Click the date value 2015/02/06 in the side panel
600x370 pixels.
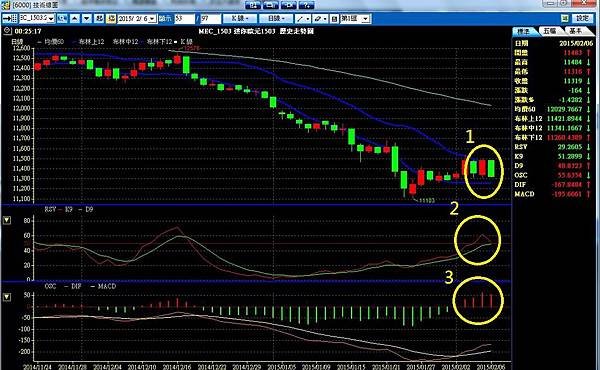(576, 43)
